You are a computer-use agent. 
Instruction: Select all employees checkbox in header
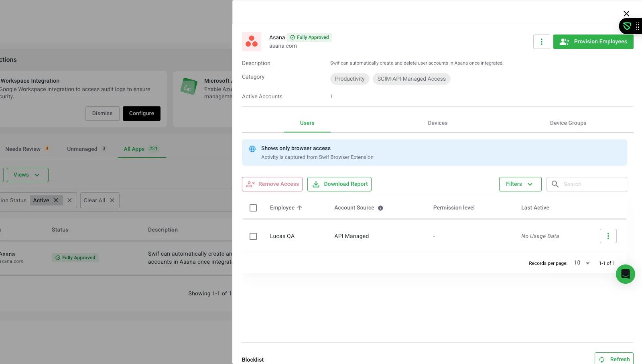(x=253, y=208)
